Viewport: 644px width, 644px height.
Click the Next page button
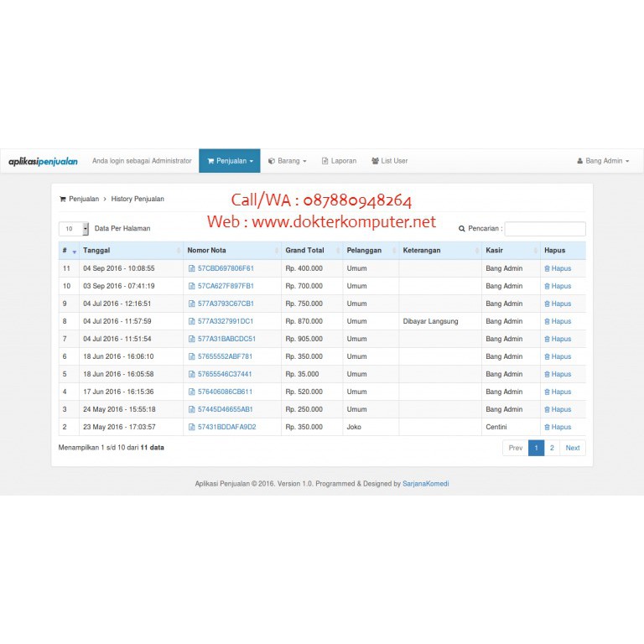573,448
